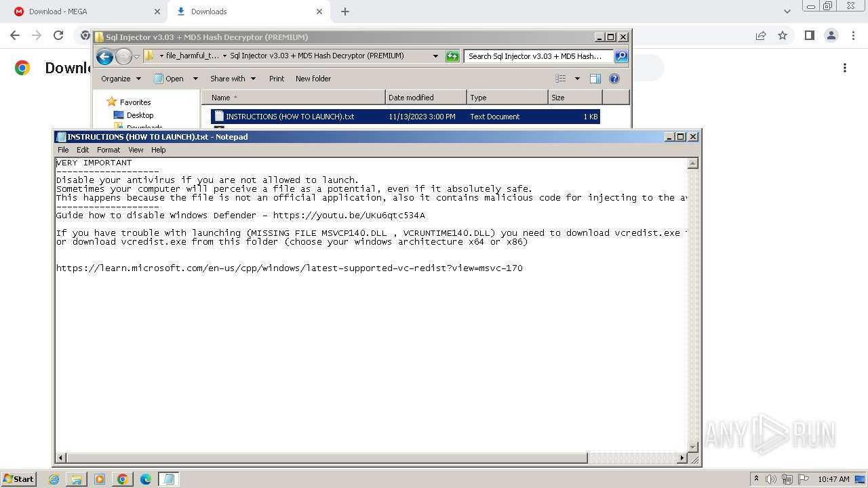This screenshot has height=488, width=868.
Task: Open Notepad's Edit menu
Action: click(x=83, y=150)
